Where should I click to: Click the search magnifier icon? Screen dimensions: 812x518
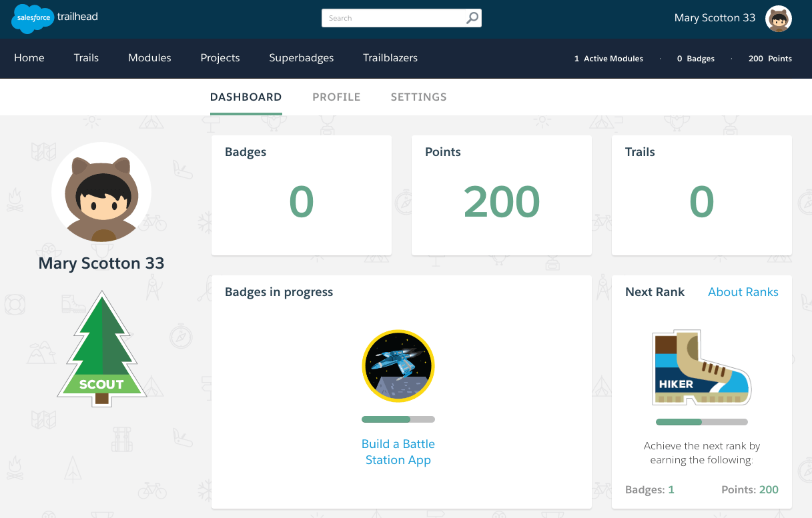472,19
